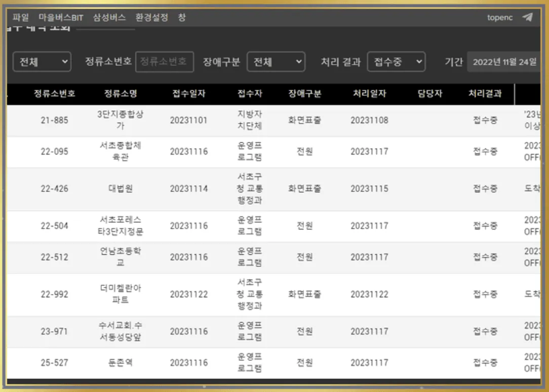Open the 환경설정 menu
549x392 pixels.
pos(151,17)
